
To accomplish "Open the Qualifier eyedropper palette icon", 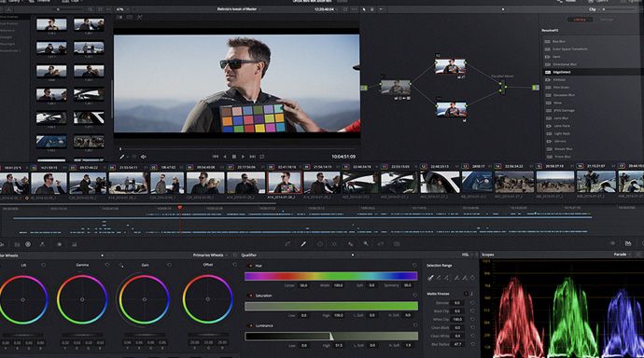I will point(303,243).
